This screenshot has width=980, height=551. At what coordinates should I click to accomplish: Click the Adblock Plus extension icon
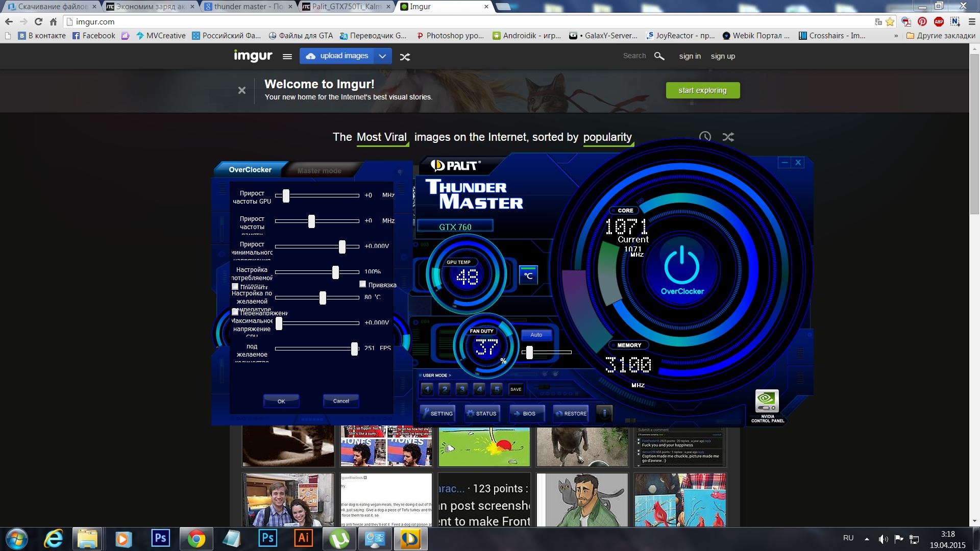coord(938,21)
